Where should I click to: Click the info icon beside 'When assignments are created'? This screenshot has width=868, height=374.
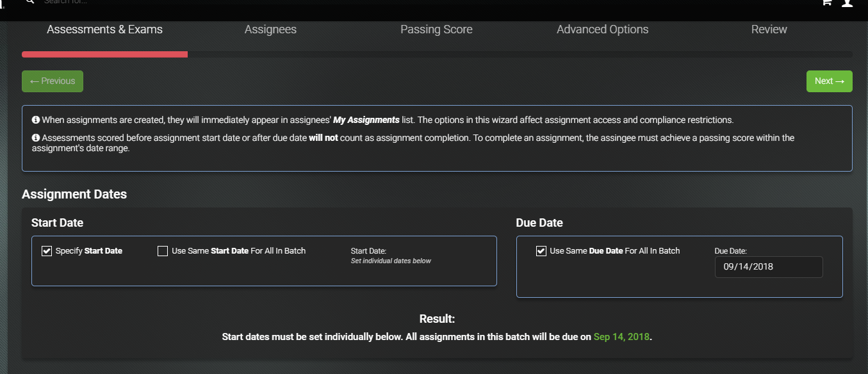[36, 120]
